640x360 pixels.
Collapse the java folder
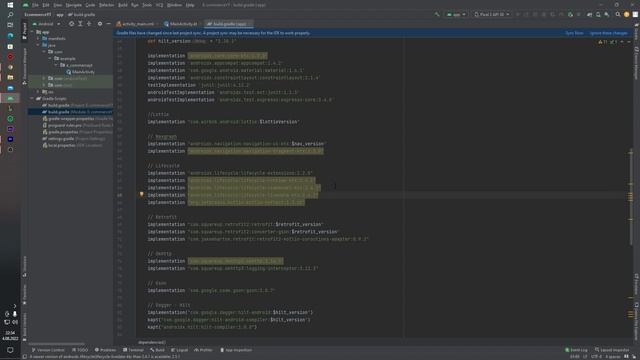(38, 45)
